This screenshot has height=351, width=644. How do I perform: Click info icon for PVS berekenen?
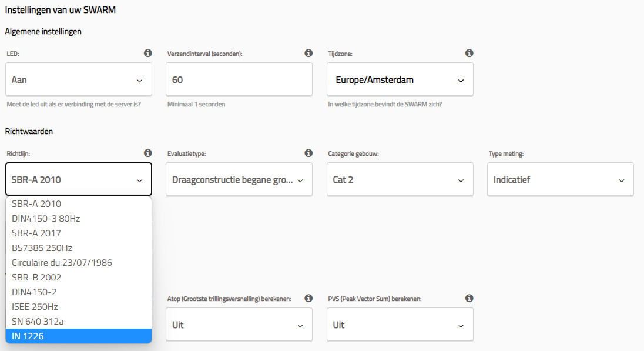469,298
